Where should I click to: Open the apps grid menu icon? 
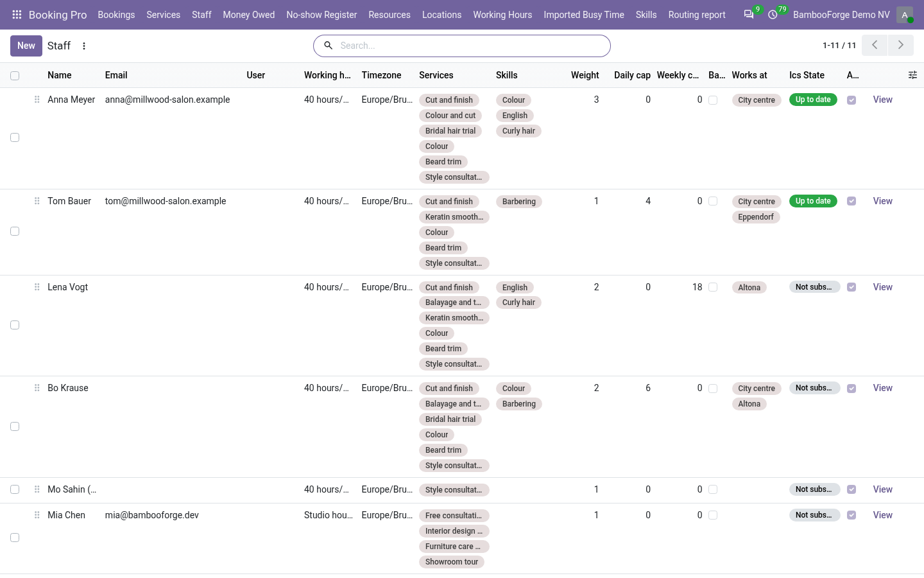point(17,14)
